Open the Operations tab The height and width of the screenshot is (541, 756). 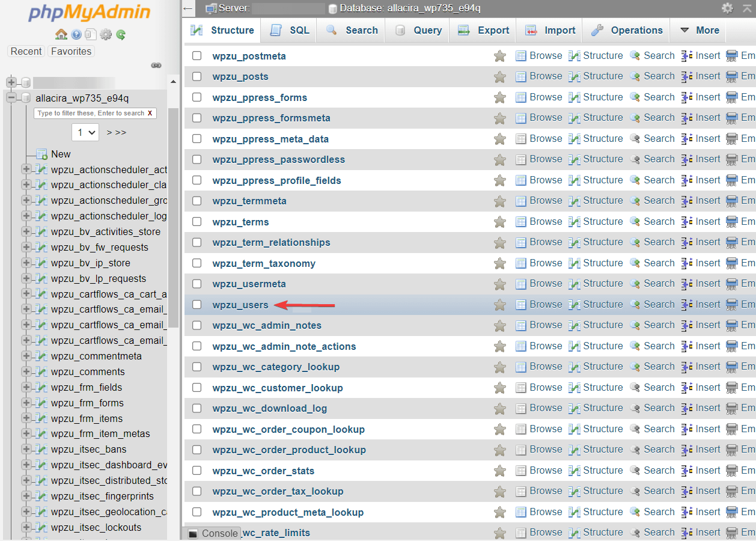click(627, 30)
